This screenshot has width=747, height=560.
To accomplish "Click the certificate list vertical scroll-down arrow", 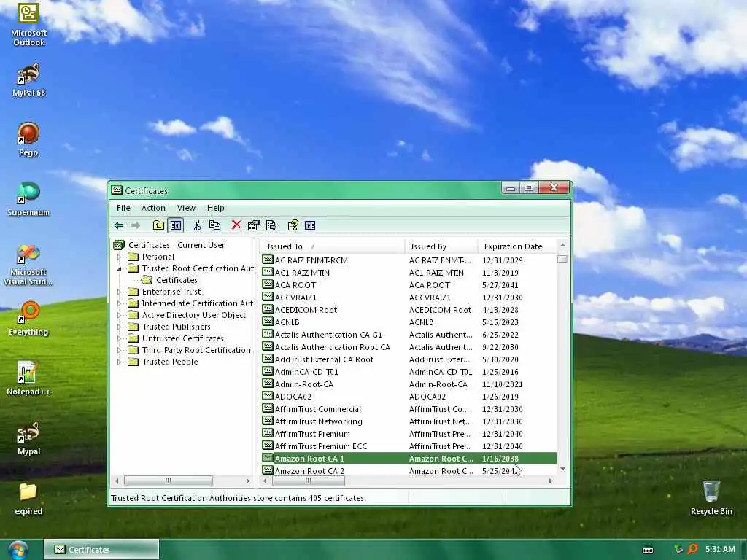I will (562, 469).
